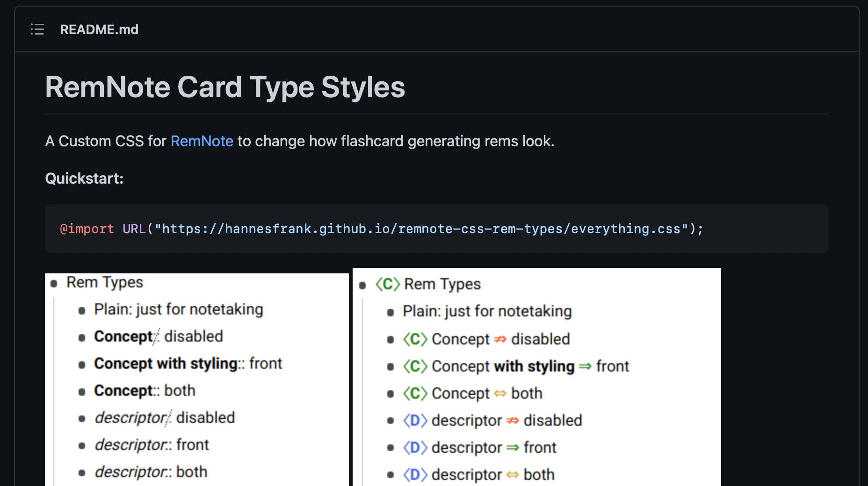Click the blue (D) icon in descriptor disabled row
Image resolution: width=868 pixels, height=486 pixels.
click(x=415, y=421)
